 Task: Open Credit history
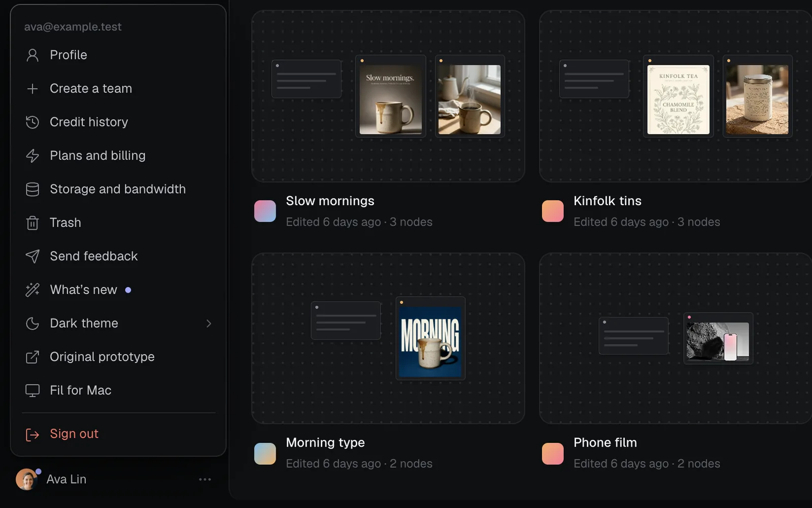(118, 122)
